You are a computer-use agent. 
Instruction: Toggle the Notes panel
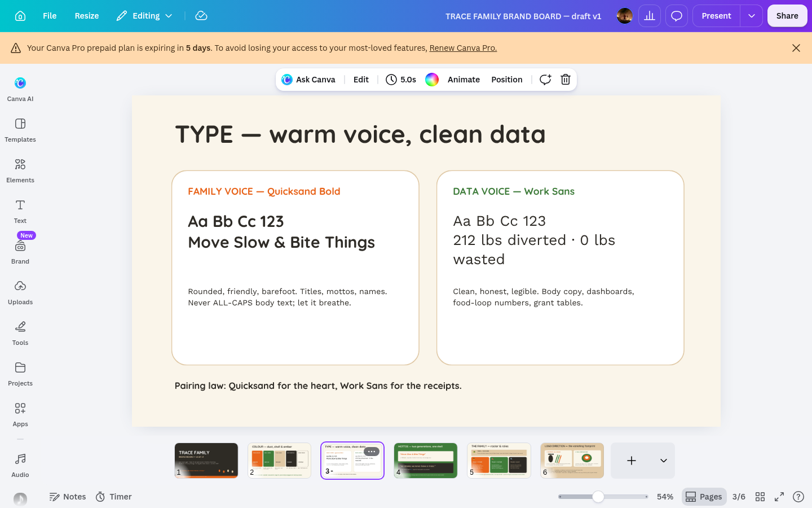point(68,497)
